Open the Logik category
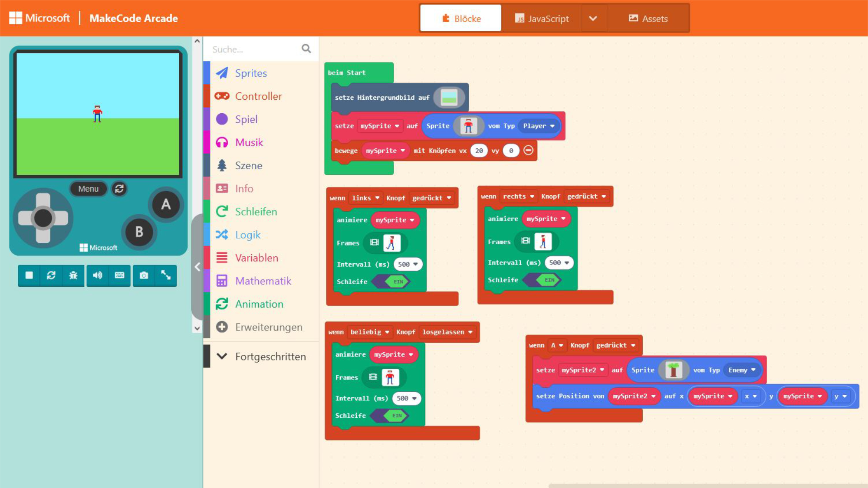Image resolution: width=868 pixels, height=488 pixels. point(261,235)
